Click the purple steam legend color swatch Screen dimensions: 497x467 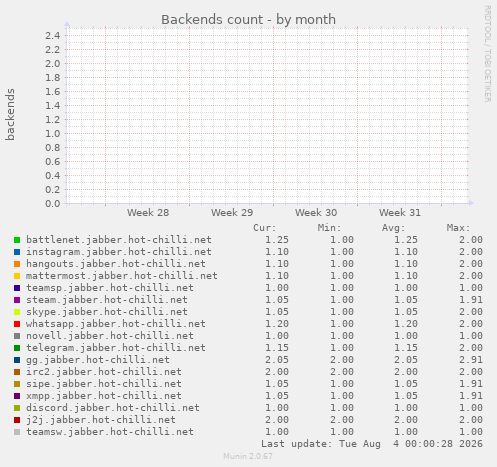tap(17, 300)
